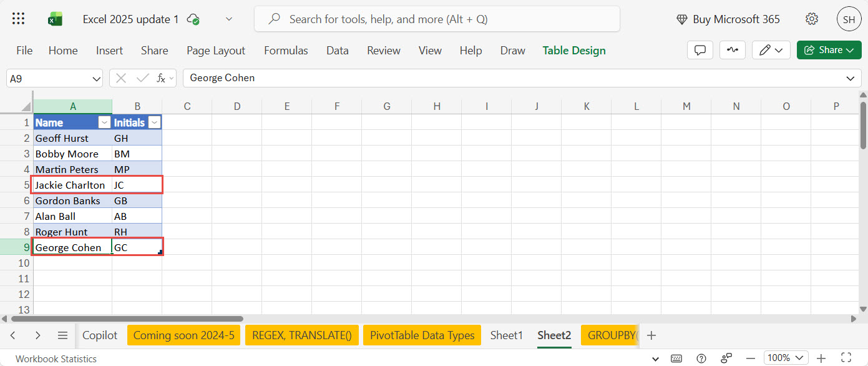Open the Formulas ribbon tab

pyautogui.click(x=286, y=51)
